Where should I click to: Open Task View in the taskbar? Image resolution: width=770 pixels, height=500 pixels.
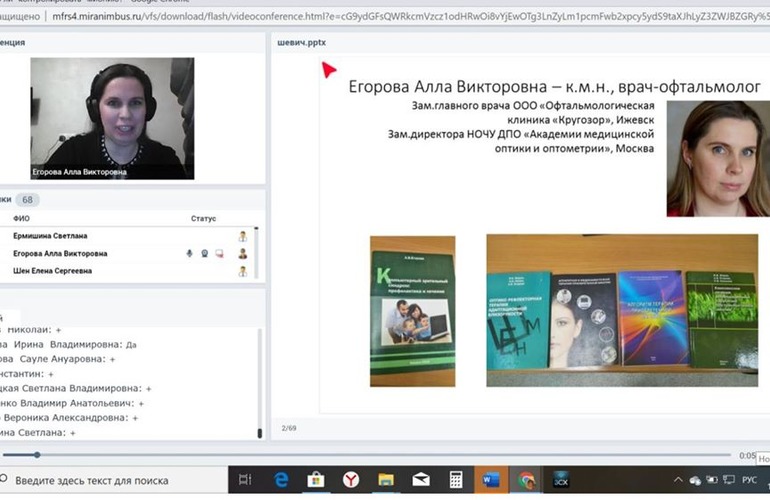[x=245, y=479]
